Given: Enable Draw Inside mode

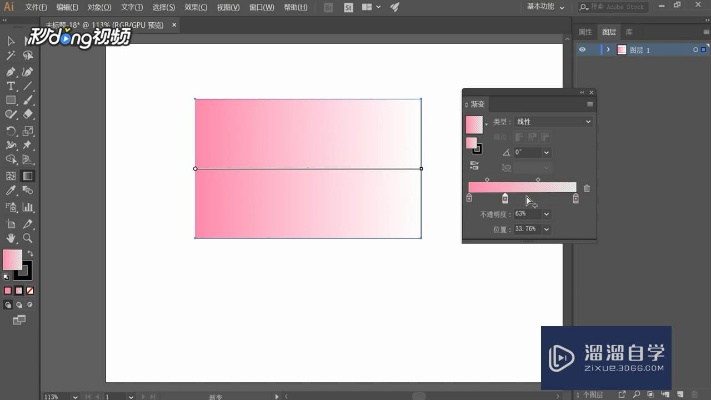Looking at the screenshot, I should [30, 305].
